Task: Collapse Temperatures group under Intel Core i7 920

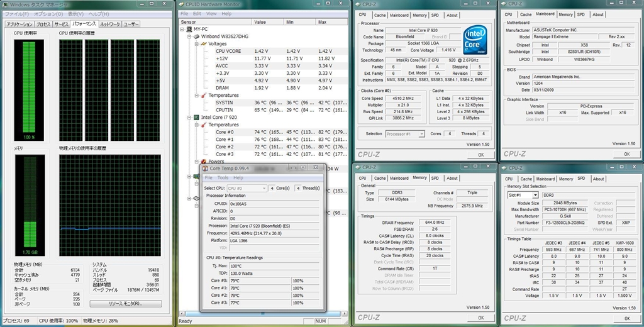Action: click(x=197, y=125)
